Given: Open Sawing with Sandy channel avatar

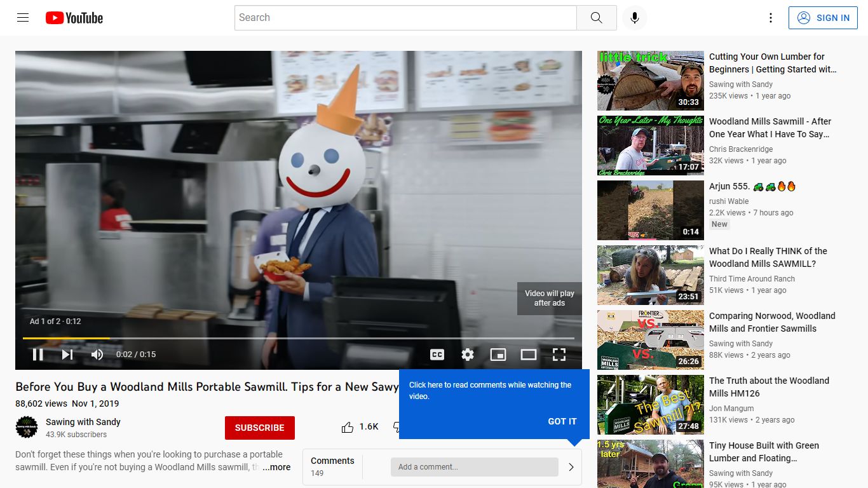Looking at the screenshot, I should point(27,427).
